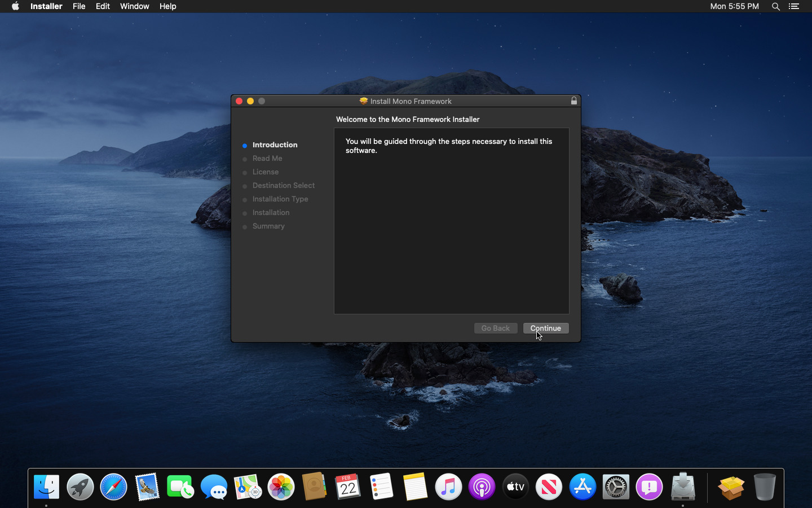
Task: Open Notification Center from menu bar
Action: click(x=794, y=6)
